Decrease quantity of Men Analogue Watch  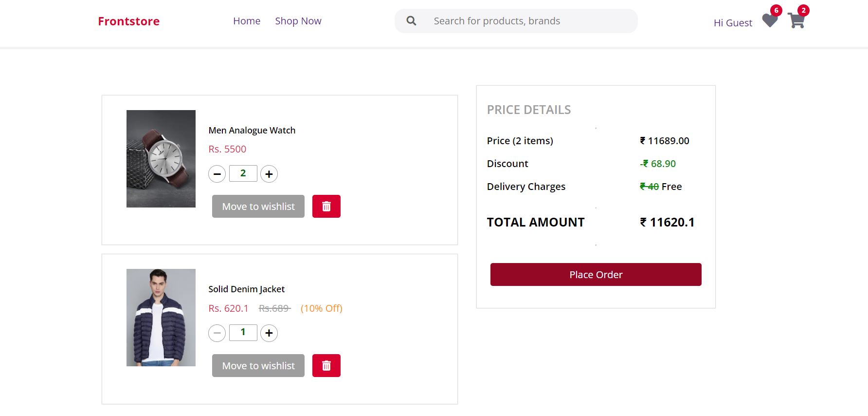pyautogui.click(x=217, y=174)
